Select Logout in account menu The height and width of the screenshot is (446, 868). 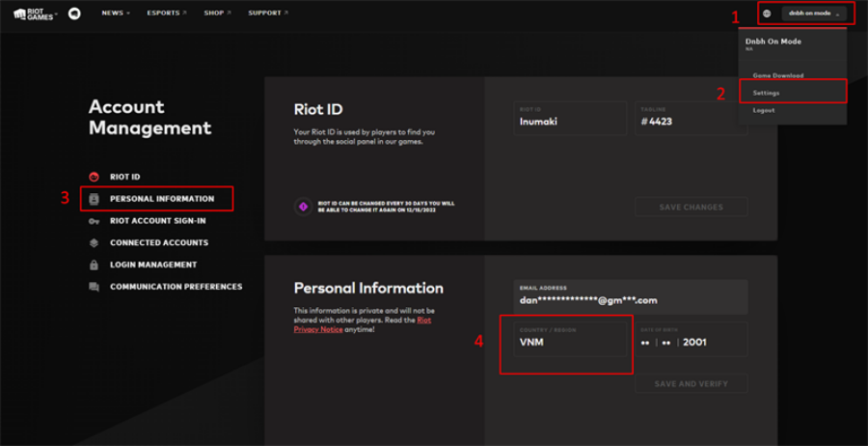[764, 110]
